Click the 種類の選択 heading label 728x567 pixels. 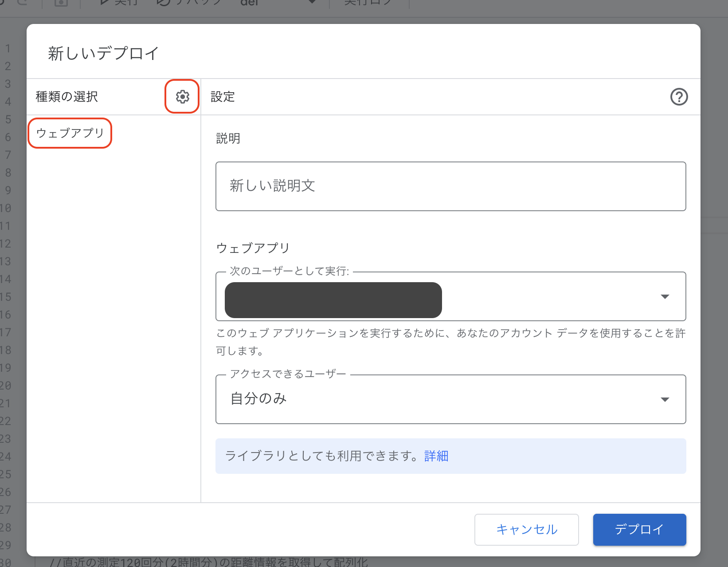tap(67, 97)
